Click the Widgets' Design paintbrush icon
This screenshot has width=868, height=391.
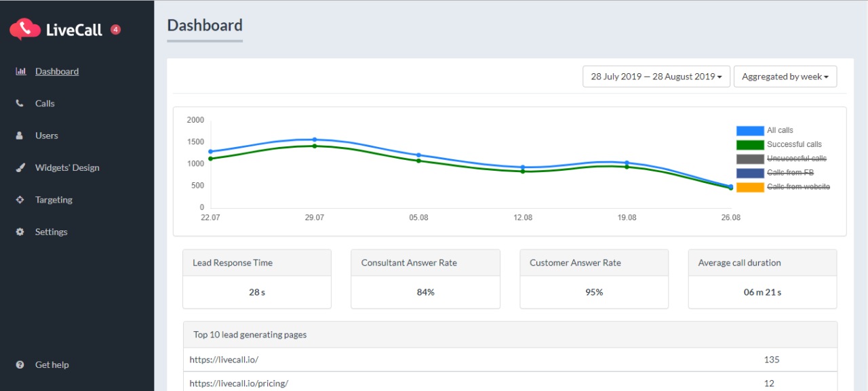click(20, 167)
